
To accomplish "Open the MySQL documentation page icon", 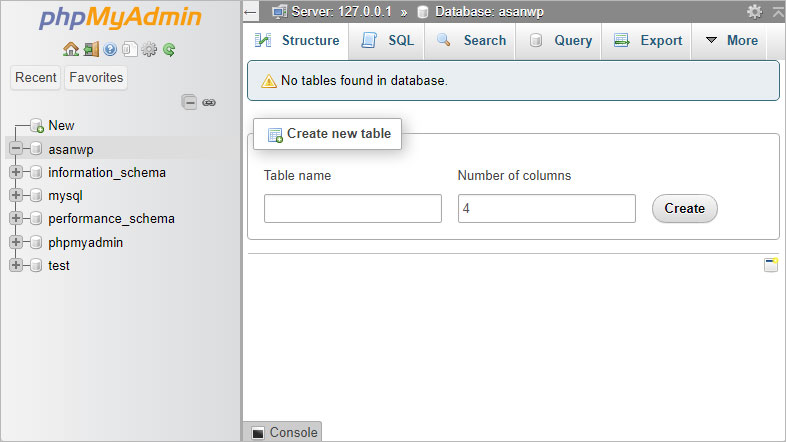I will [x=129, y=49].
